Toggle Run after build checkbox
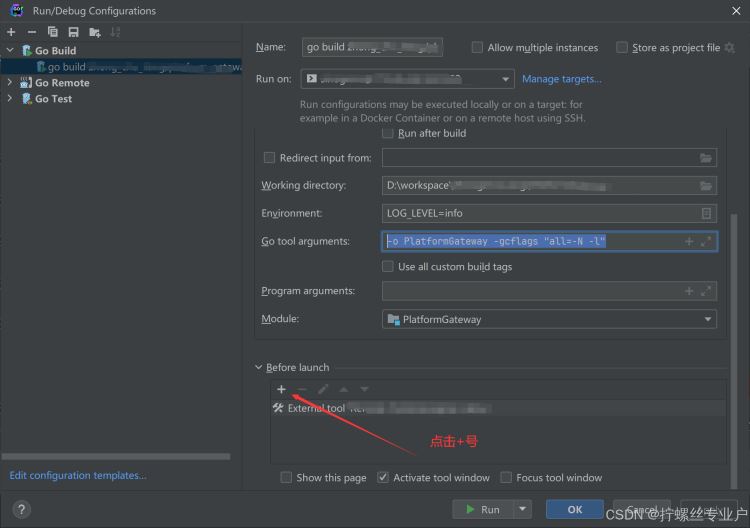Image resolution: width=750 pixels, height=528 pixels. [387, 133]
